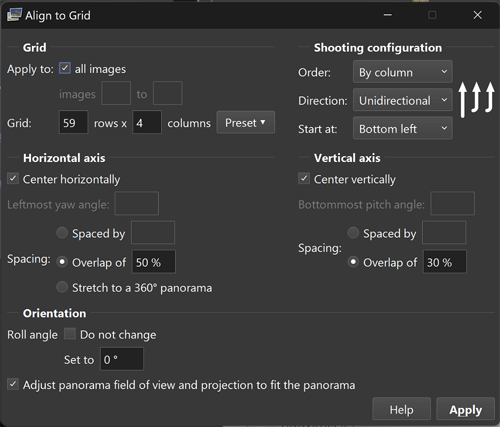Click the shooting order arrows diagram
The height and width of the screenshot is (427, 500).
[476, 100]
